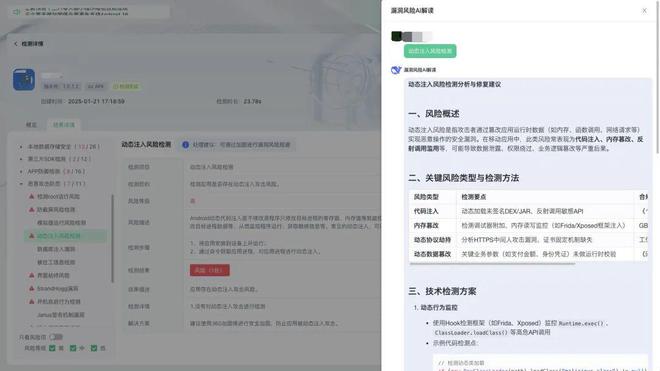Expand the 第三方SDK检测 category
Screen dimensions: 660x371
pyautogui.click(x=21, y=159)
